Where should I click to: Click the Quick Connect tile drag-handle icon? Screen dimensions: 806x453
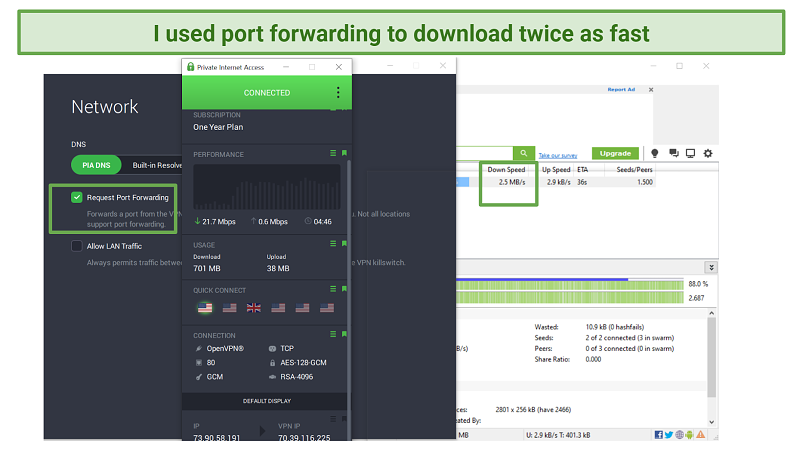(333, 289)
